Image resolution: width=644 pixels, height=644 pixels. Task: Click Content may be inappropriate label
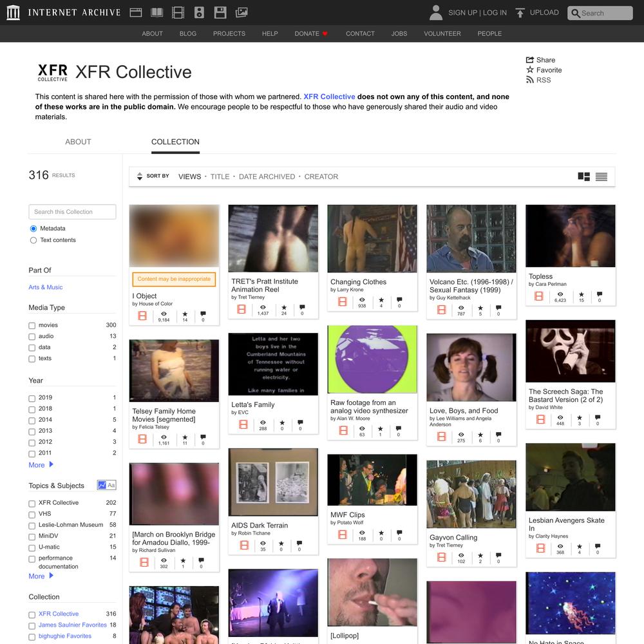coord(174,279)
